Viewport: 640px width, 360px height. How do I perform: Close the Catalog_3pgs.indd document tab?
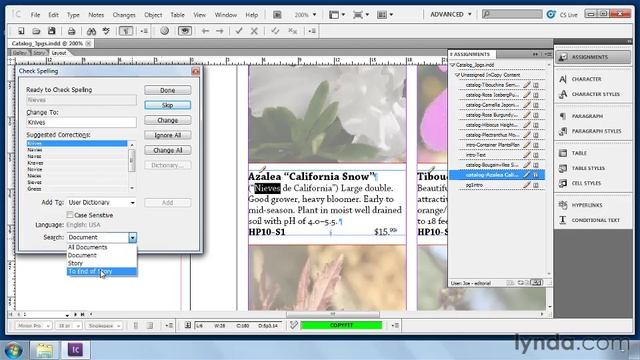click(88, 43)
